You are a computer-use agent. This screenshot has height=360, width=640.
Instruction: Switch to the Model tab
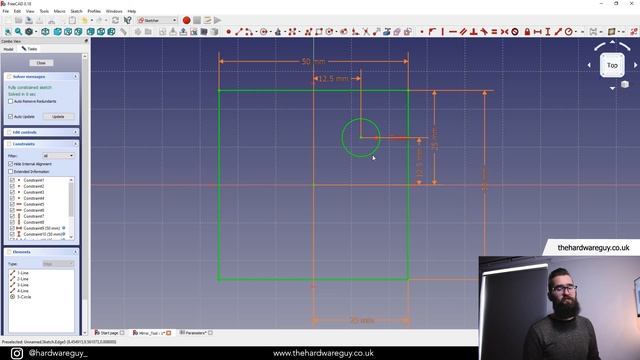click(x=9, y=49)
